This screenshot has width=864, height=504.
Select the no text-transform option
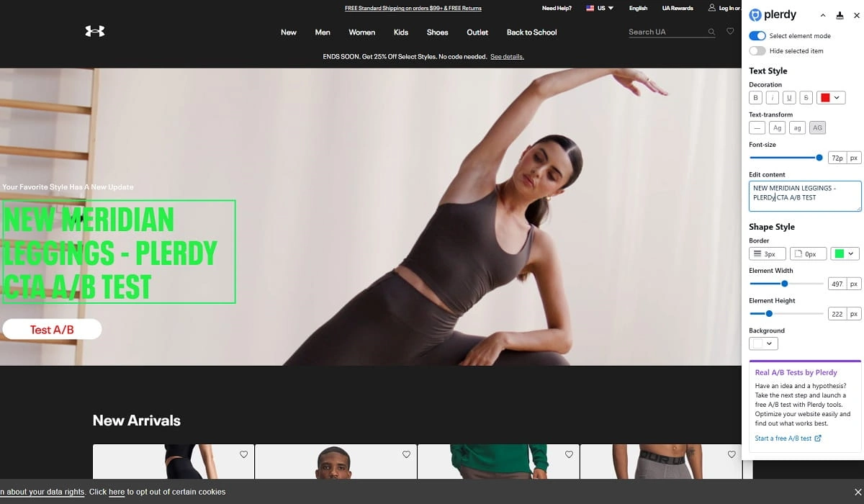click(757, 127)
